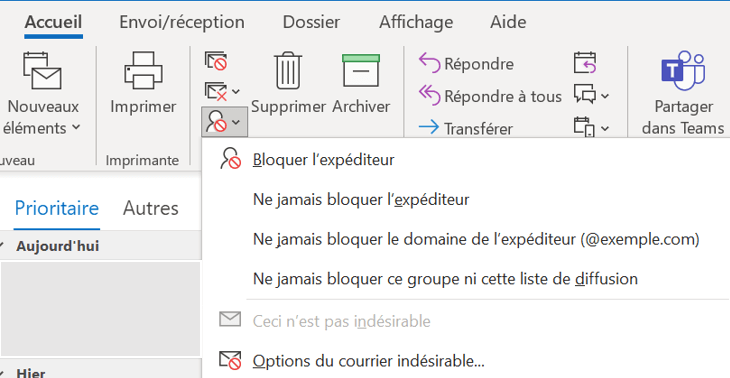Click the Partager dans Teams icon

pos(683,71)
